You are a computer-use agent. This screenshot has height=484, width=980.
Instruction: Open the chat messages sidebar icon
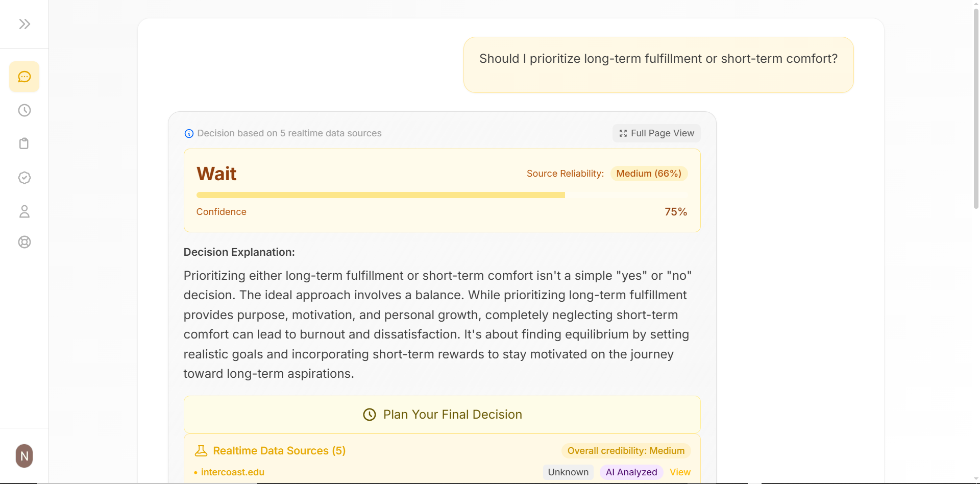[x=24, y=77]
